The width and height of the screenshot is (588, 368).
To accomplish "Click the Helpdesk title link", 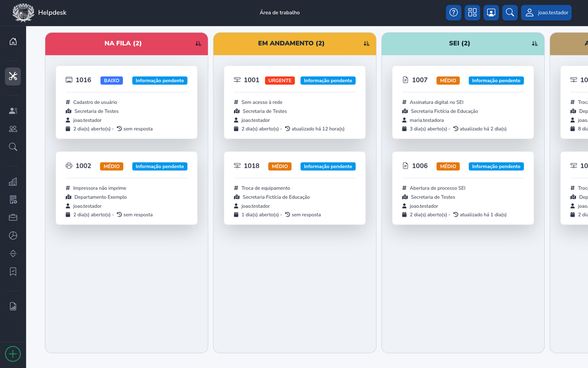I will (x=52, y=13).
